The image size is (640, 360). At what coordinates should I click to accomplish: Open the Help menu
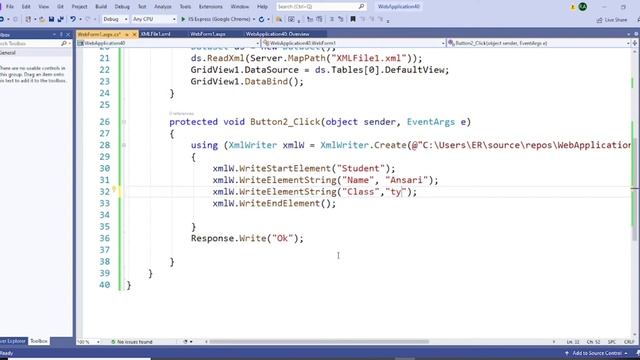tap(262, 7)
